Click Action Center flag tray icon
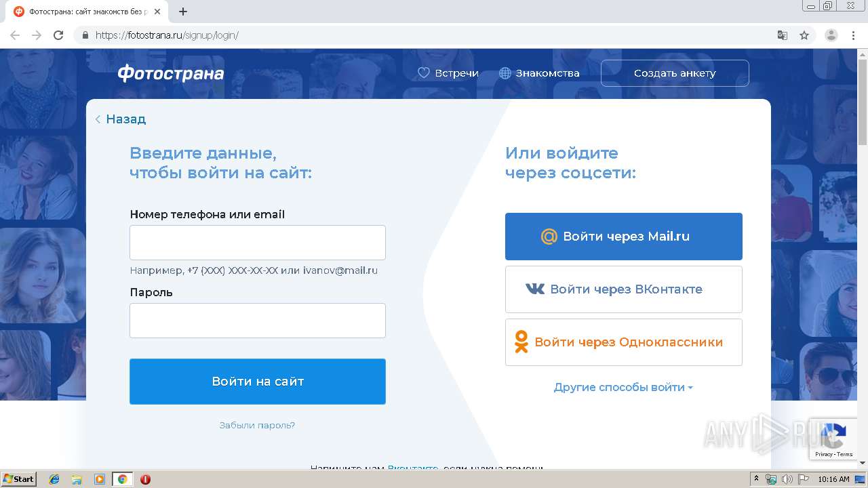The height and width of the screenshot is (488, 868). [804, 479]
